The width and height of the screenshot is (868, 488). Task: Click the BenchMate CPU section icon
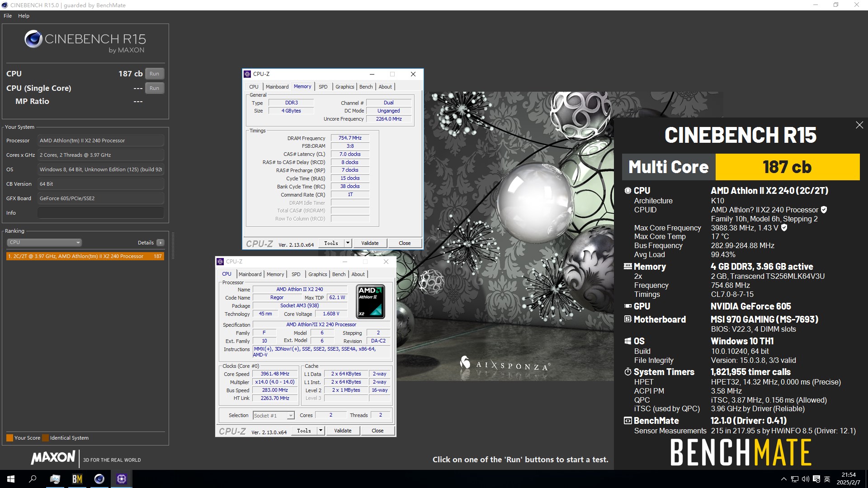pyautogui.click(x=628, y=191)
